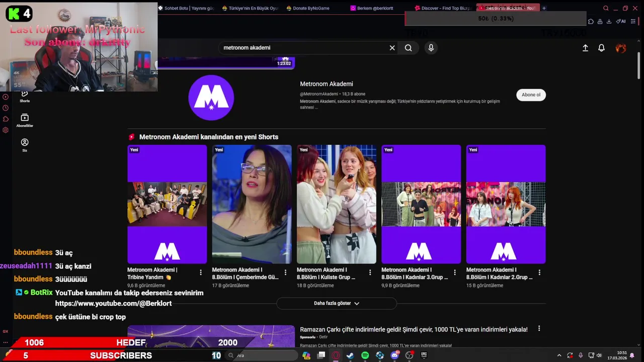Screen dimensions: 644x362
Task: Click Opera tab search magnifier icon
Action: click(606, 8)
